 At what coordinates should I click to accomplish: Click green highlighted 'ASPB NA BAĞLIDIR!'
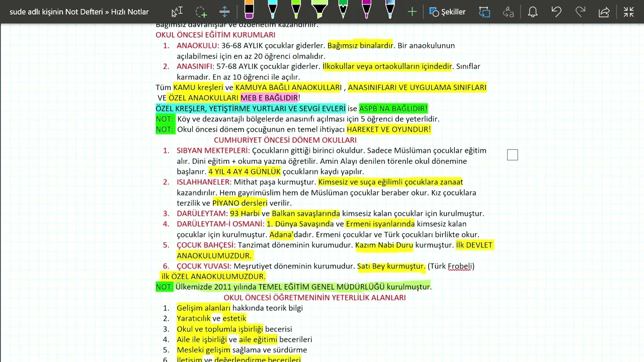[x=393, y=108]
